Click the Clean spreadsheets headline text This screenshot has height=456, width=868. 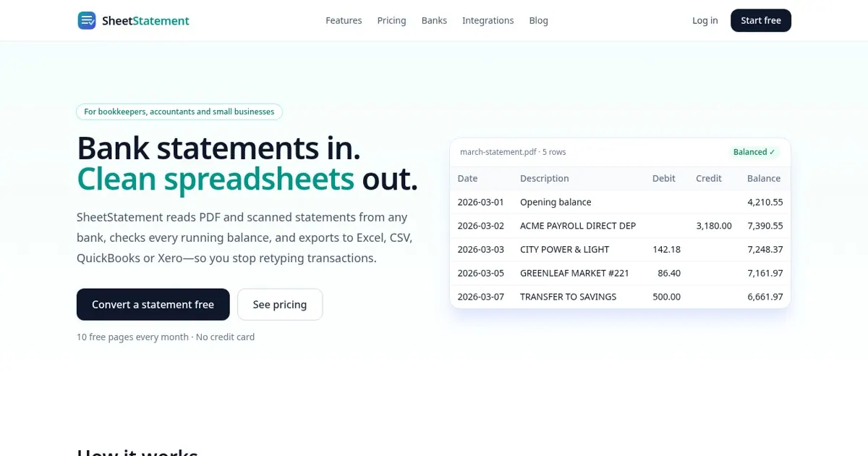pyautogui.click(x=216, y=180)
